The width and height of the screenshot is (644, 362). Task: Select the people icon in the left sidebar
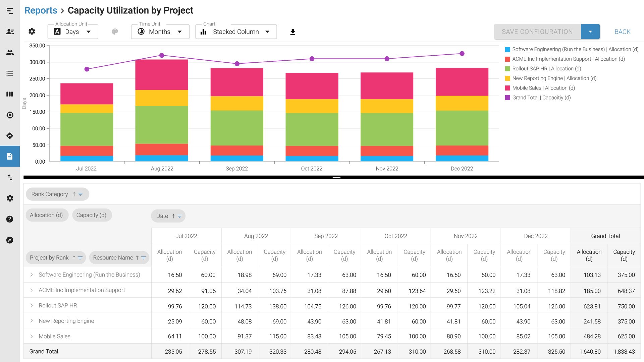[x=10, y=52]
